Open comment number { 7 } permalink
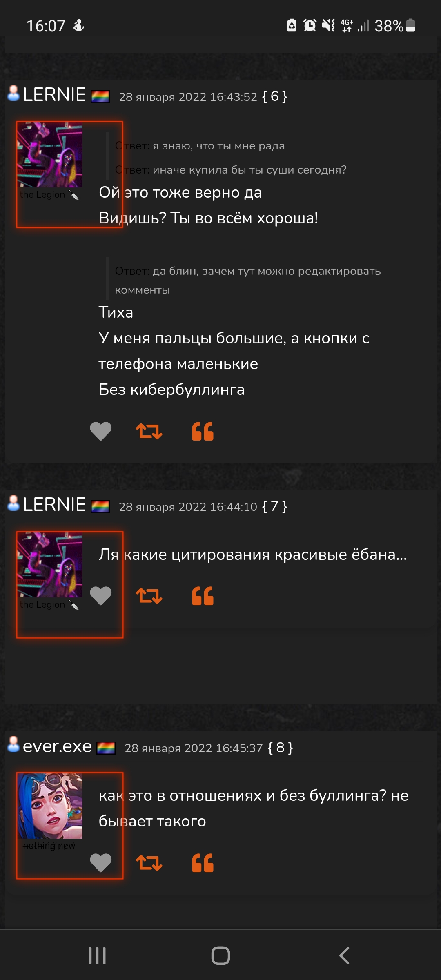Image resolution: width=441 pixels, height=980 pixels. [274, 506]
